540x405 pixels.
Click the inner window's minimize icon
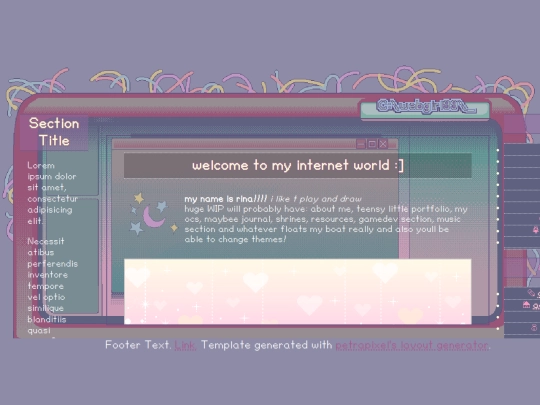coord(361,144)
